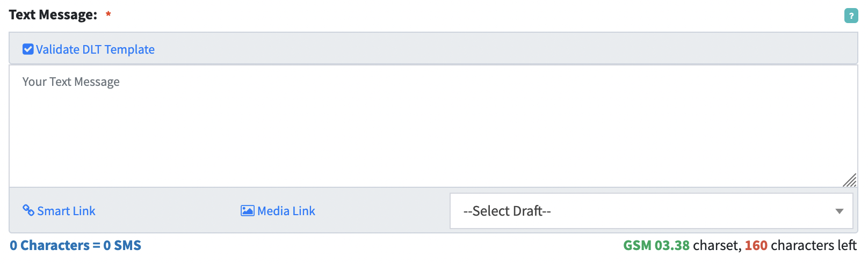Click the word charset in the status line
Image resolution: width=868 pixels, height=264 pixels.
(715, 245)
